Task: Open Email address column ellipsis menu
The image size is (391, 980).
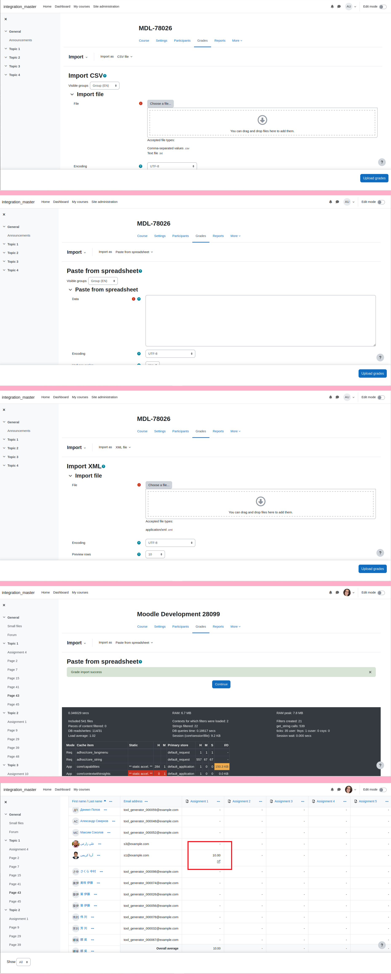Action: click(146, 801)
